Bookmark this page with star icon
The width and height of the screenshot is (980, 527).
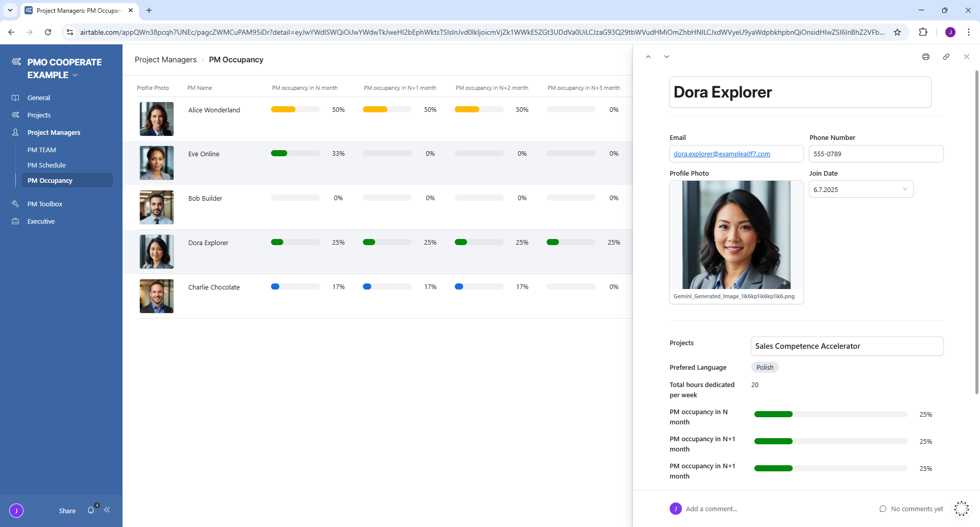pos(897,32)
